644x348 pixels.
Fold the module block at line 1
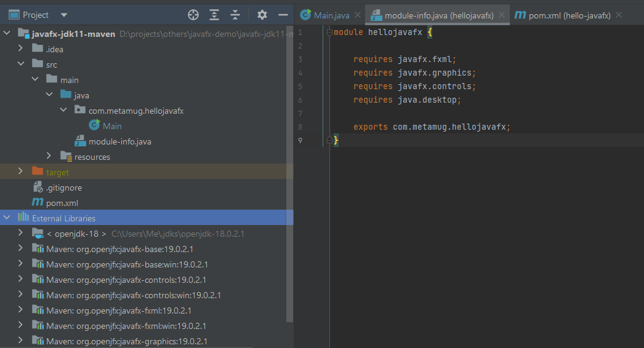click(x=329, y=33)
